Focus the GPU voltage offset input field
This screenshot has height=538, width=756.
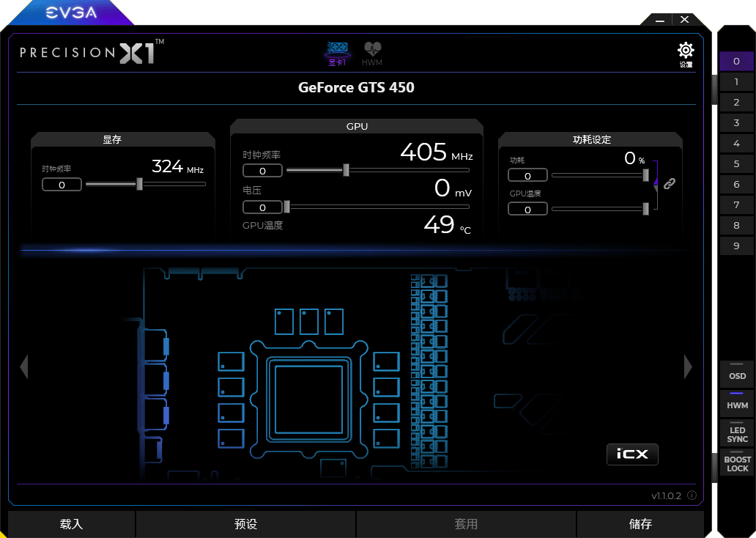(x=262, y=207)
